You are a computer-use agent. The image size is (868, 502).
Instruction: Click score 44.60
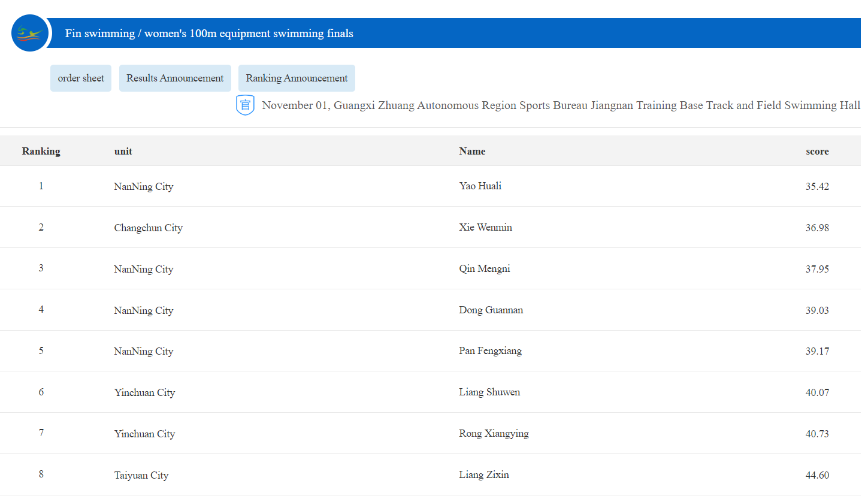817,475
